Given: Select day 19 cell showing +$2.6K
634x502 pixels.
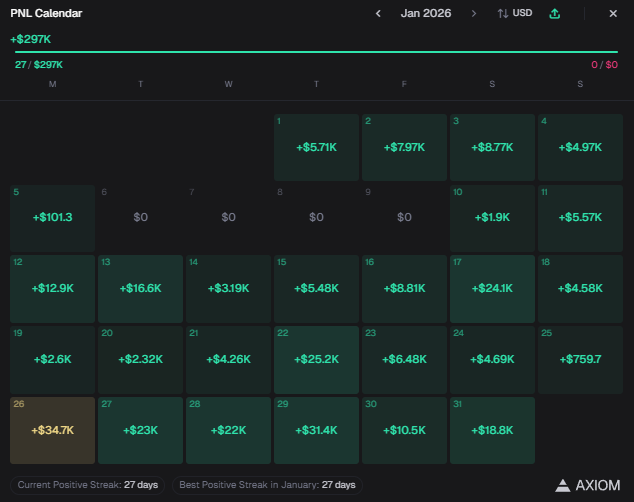Looking at the screenshot, I should (x=53, y=360).
